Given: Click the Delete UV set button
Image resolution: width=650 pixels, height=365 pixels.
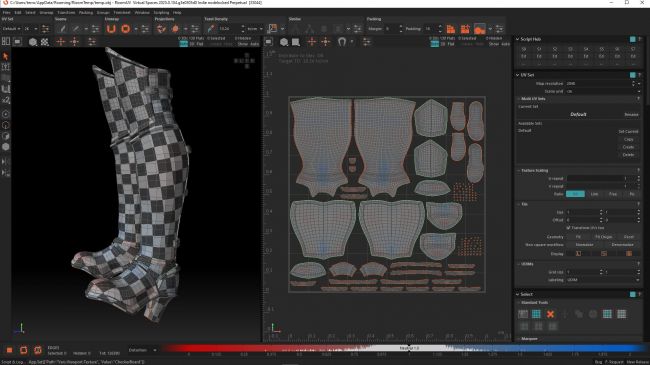Looking at the screenshot, I should (x=628, y=155).
